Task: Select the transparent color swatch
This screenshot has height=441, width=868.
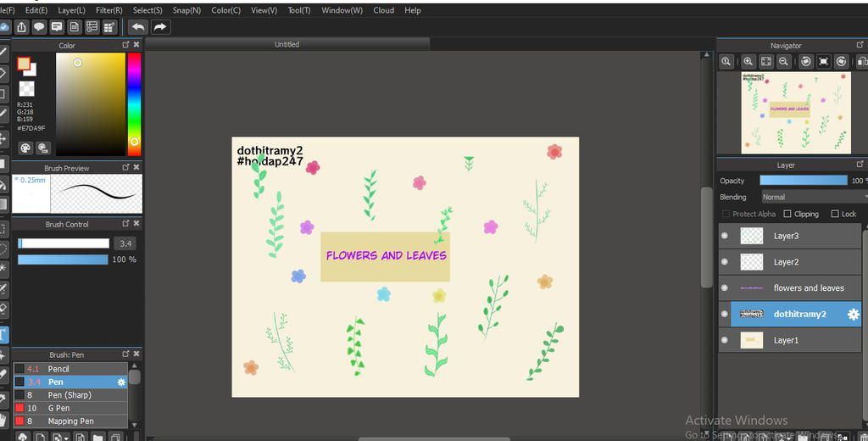Action: [26, 89]
